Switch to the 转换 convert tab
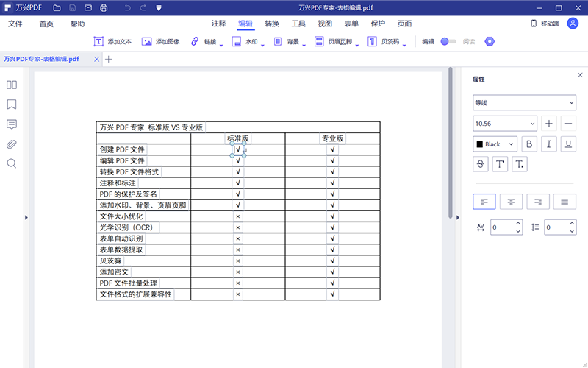588x368 pixels. 272,24
